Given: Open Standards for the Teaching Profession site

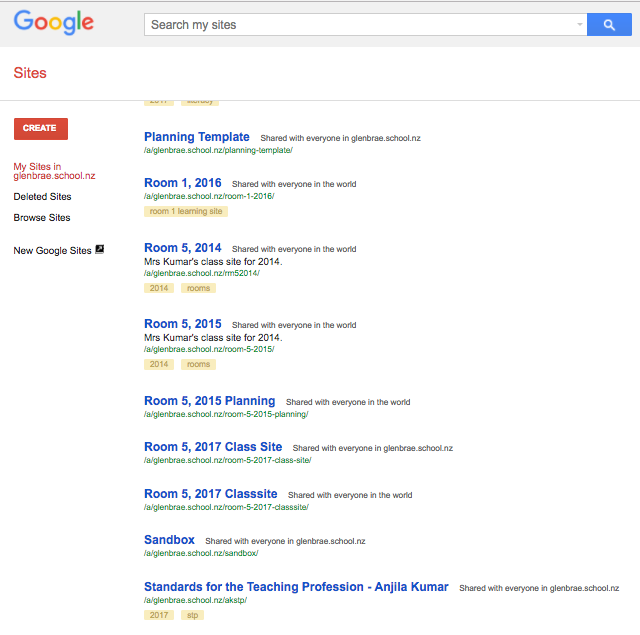Looking at the screenshot, I should pyautogui.click(x=296, y=587).
